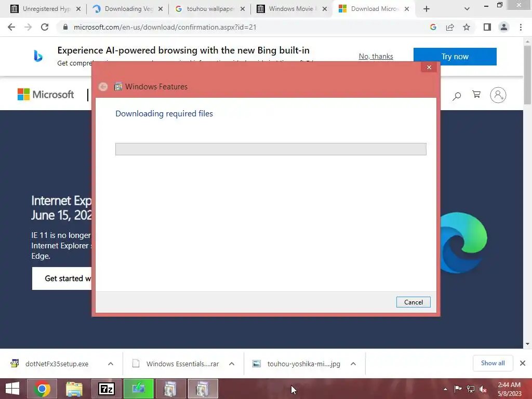532x399 pixels.
Task: Show hidden tray icons arrow
Action: coord(445,389)
